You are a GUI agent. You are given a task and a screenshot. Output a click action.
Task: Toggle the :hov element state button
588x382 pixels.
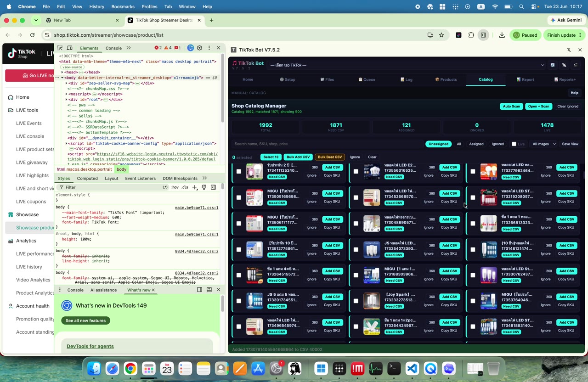click(x=175, y=187)
